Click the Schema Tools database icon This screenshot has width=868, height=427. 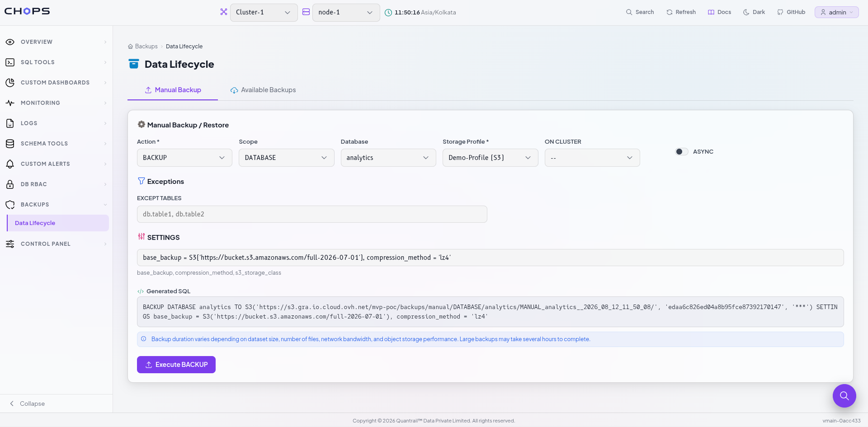tap(10, 144)
